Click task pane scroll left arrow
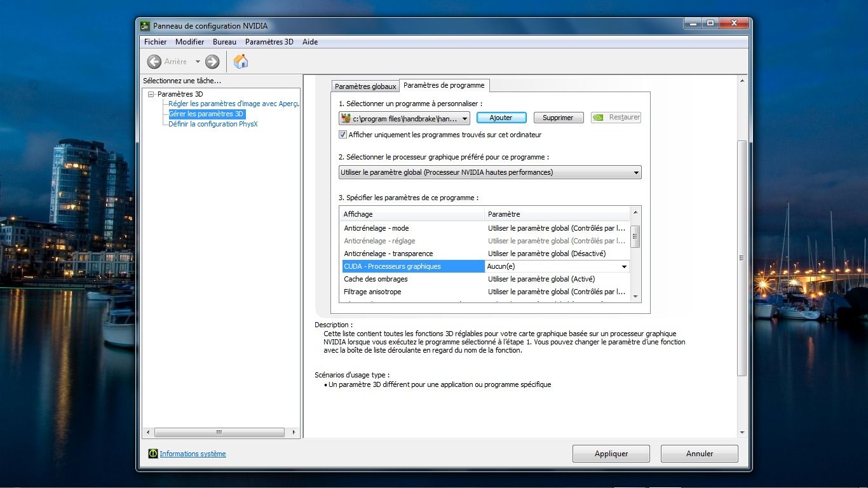The height and width of the screenshot is (488, 868). click(x=148, y=432)
